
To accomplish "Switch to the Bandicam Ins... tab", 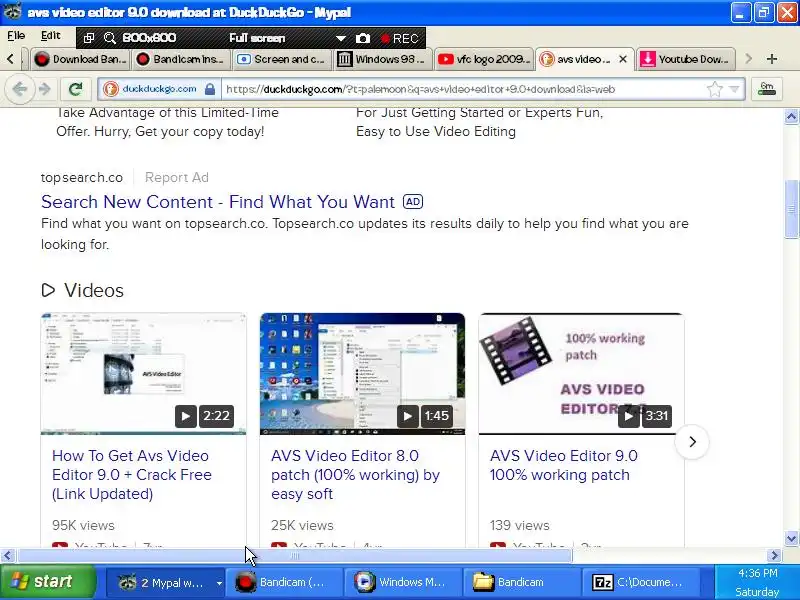I will tap(181, 59).
